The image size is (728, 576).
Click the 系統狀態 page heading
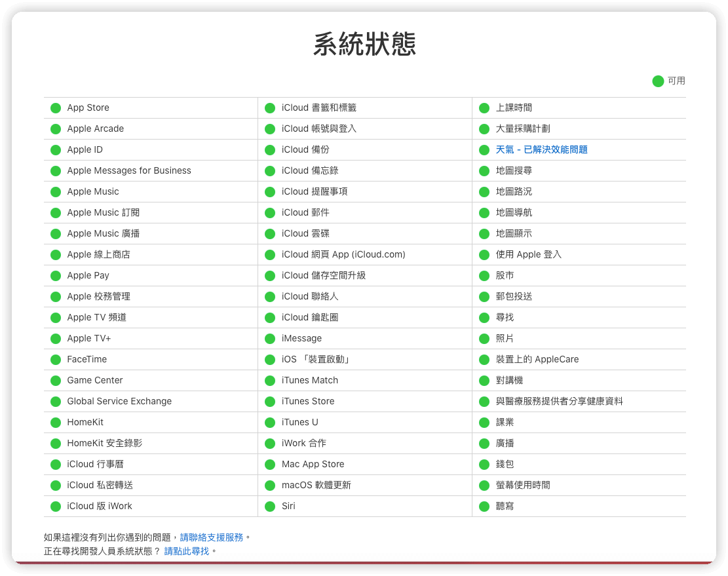point(364,44)
